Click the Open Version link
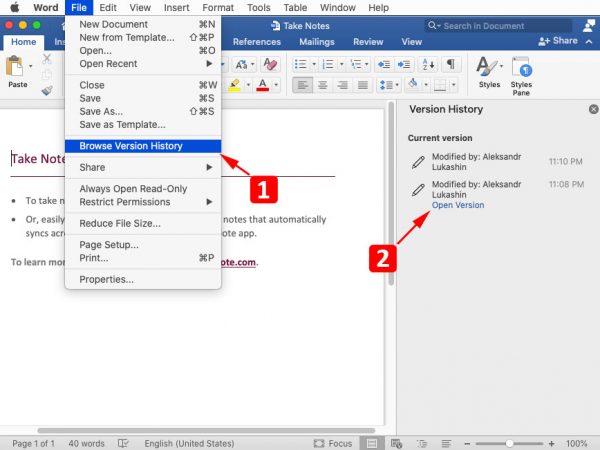Image resolution: width=600 pixels, height=450 pixels. point(457,205)
